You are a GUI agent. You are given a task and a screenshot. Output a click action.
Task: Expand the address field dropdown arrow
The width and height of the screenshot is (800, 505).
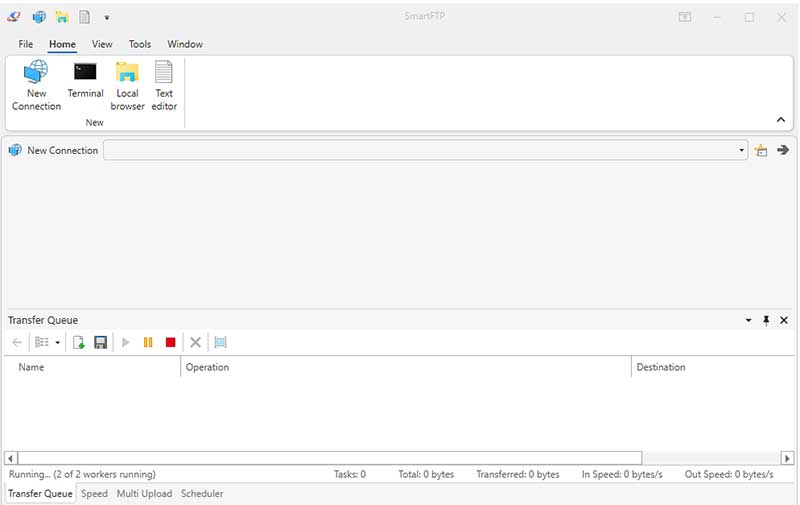click(x=741, y=150)
